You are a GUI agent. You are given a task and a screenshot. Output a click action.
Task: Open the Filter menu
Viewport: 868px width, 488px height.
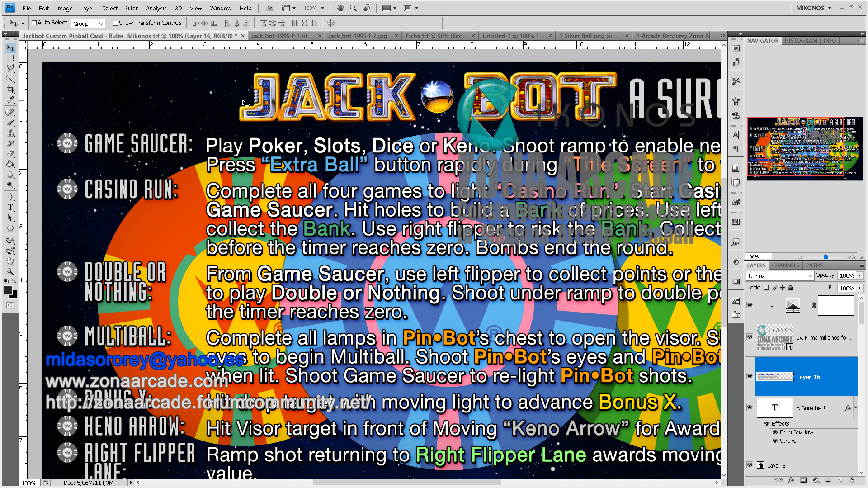[131, 8]
